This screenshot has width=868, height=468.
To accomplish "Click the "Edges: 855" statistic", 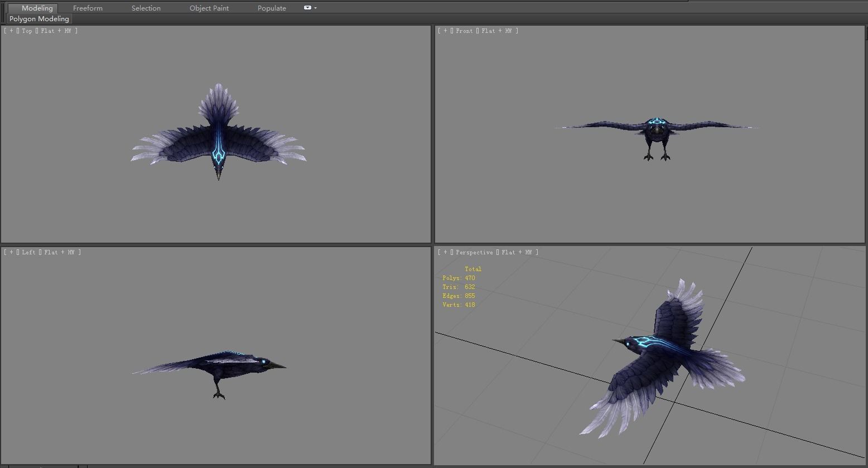I will coord(459,296).
